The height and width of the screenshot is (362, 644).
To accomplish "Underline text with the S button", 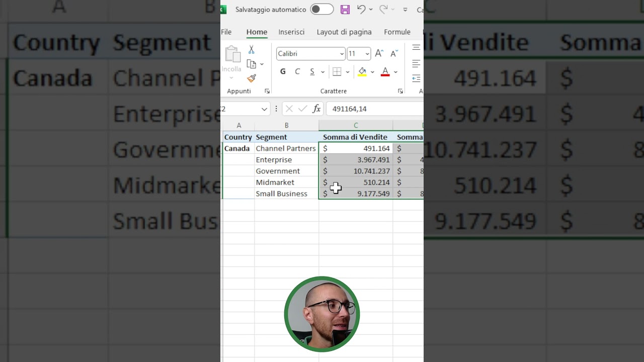I will click(x=312, y=72).
